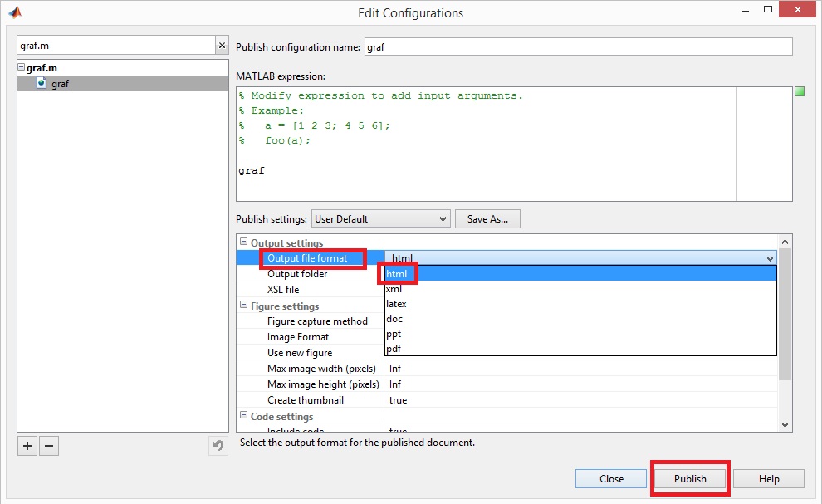Click Inf value for Max image height
The width and height of the screenshot is (822, 504).
(394, 384)
